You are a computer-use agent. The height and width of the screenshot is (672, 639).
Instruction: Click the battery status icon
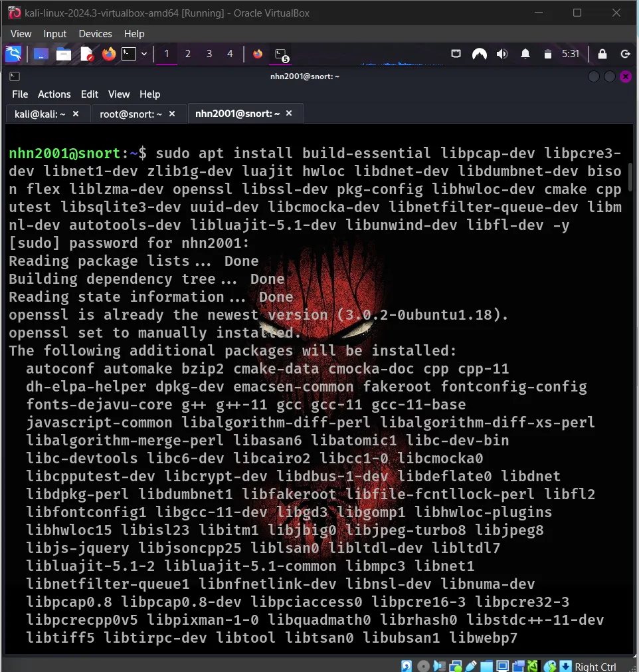547,55
